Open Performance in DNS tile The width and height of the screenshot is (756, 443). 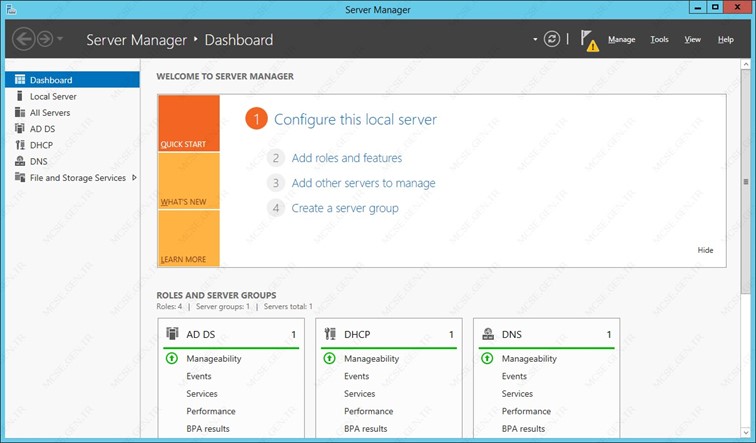click(x=526, y=411)
